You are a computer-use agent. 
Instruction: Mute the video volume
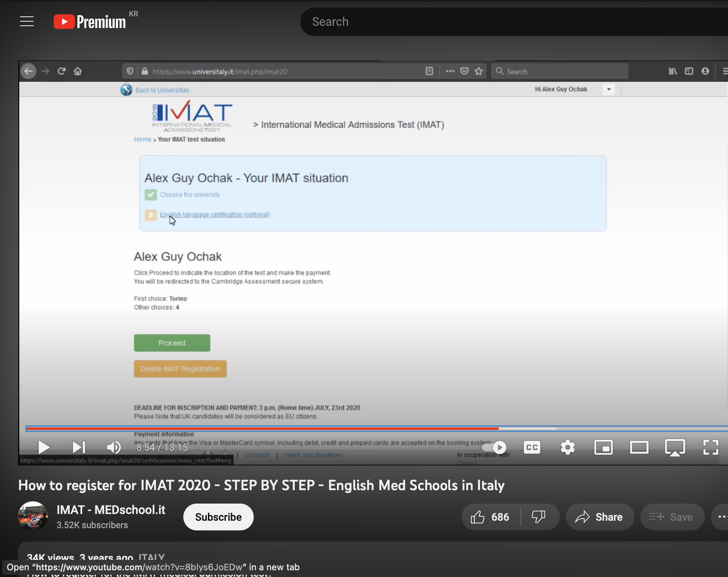(114, 447)
